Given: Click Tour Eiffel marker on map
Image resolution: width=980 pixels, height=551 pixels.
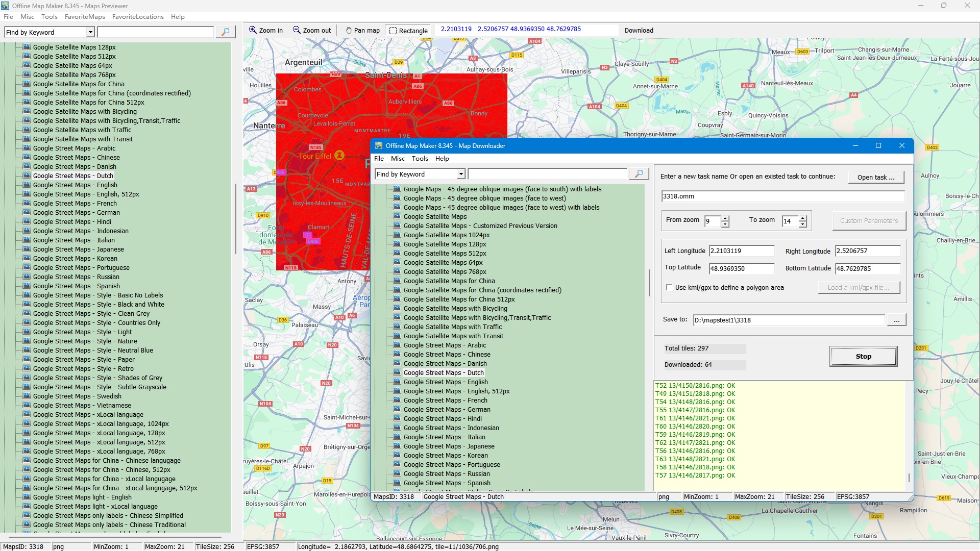Looking at the screenshot, I should 339,156.
